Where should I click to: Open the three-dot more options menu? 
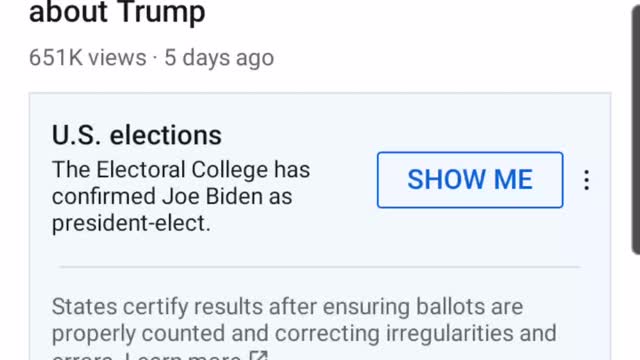point(587,180)
